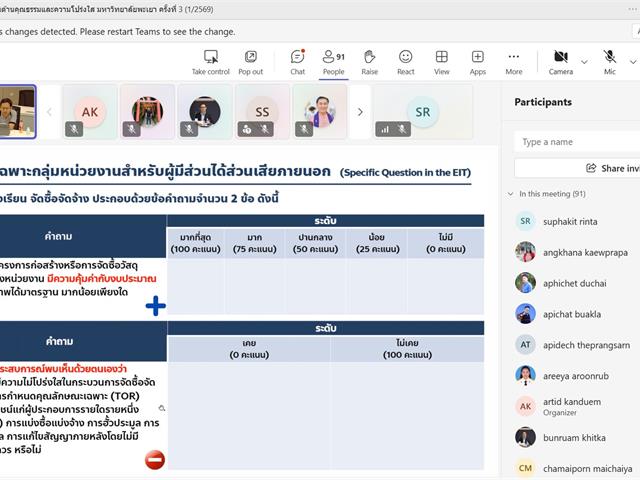Open the More actions menu
The width and height of the screenshot is (640, 480).
[514, 62]
